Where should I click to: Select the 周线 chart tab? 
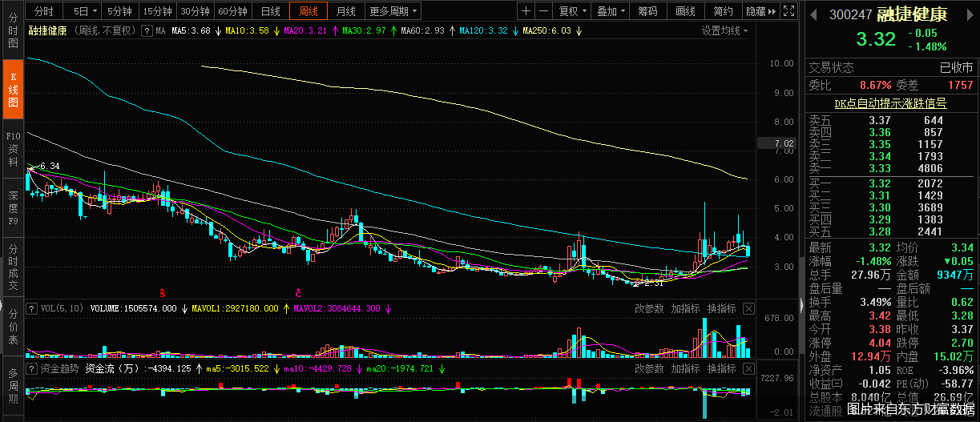click(x=309, y=11)
